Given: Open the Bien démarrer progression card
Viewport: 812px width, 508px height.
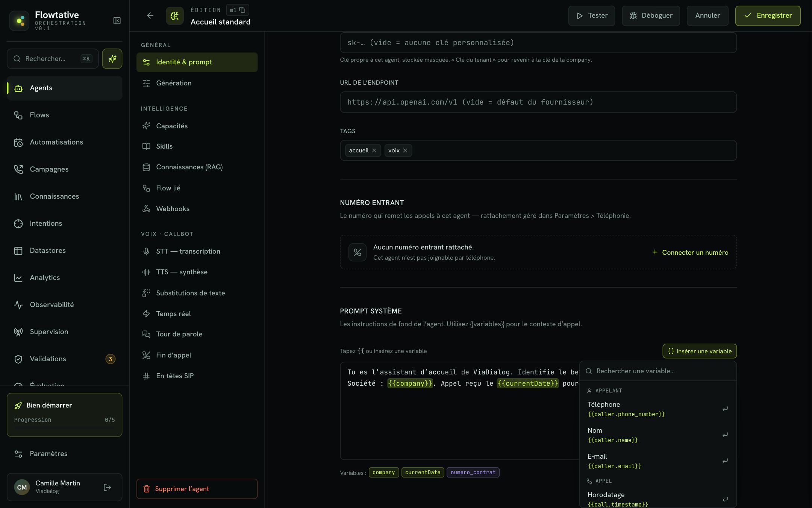Looking at the screenshot, I should (x=65, y=415).
